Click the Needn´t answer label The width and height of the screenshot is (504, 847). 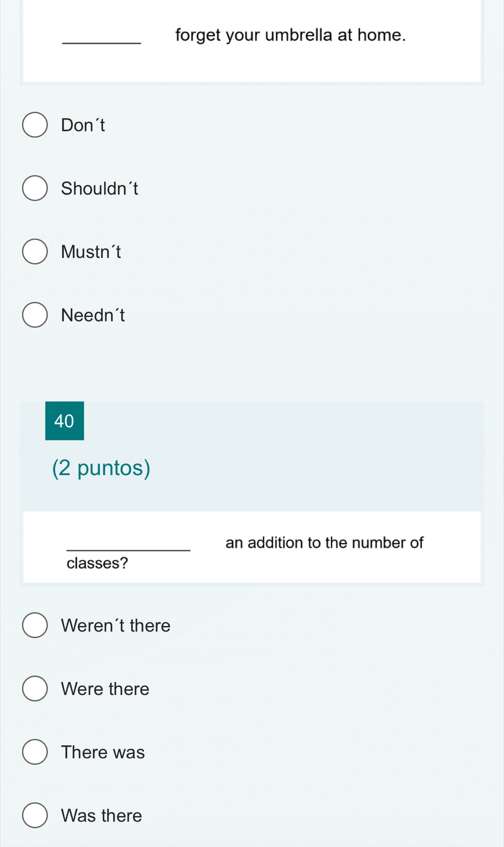pyautogui.click(x=93, y=315)
